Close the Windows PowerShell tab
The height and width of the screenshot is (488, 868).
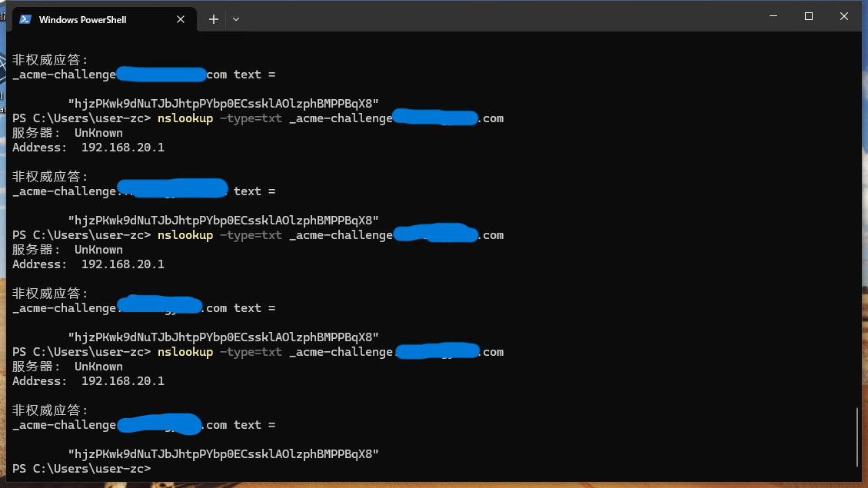click(181, 19)
